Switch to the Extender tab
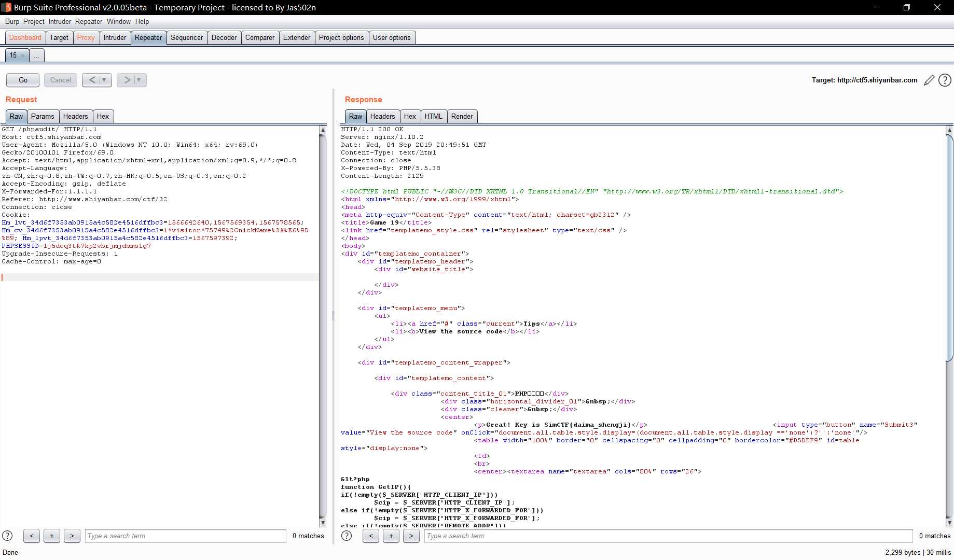The width and height of the screenshot is (954, 560). [297, 37]
